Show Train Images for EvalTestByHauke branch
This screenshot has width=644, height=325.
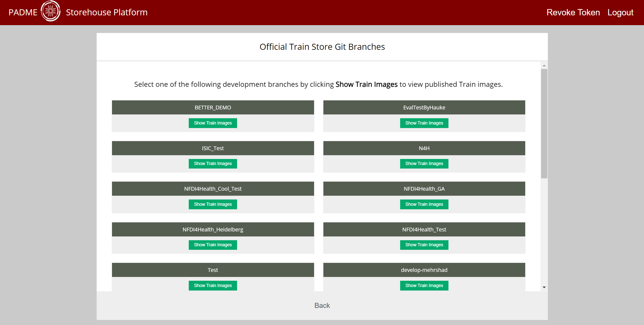pos(424,123)
